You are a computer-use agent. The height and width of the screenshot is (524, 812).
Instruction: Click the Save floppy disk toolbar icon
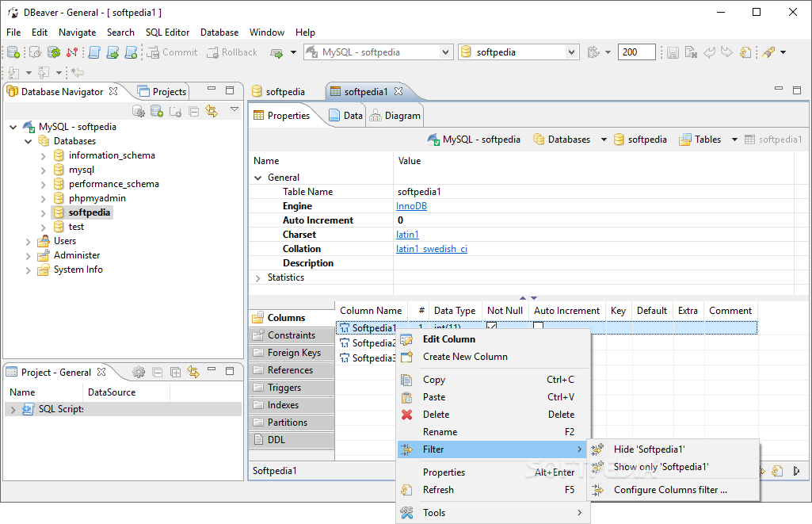point(673,52)
